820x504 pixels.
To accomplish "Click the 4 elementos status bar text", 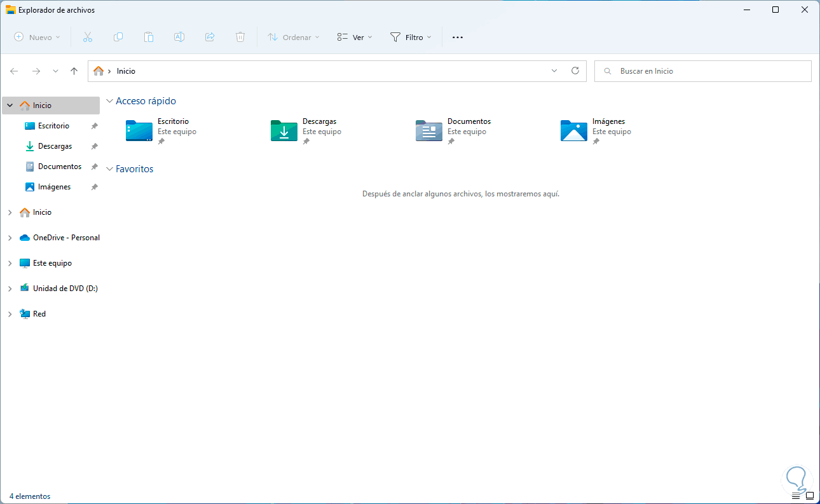I will (30, 496).
